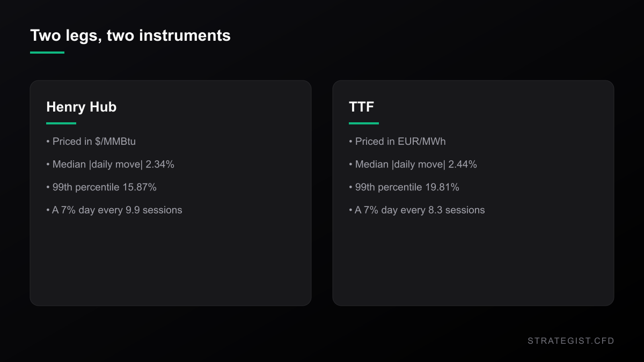Click TTF 99th percentile 19.81% bullet
The image size is (644, 362).
[404, 187]
